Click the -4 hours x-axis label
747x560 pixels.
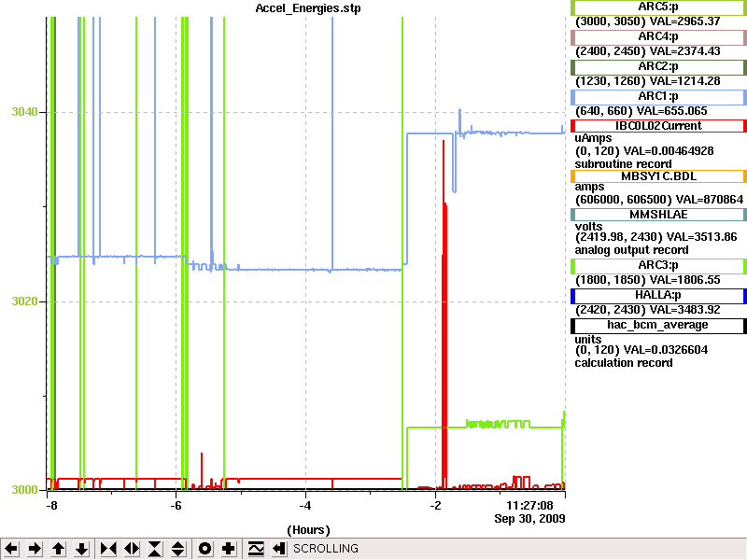[x=305, y=506]
